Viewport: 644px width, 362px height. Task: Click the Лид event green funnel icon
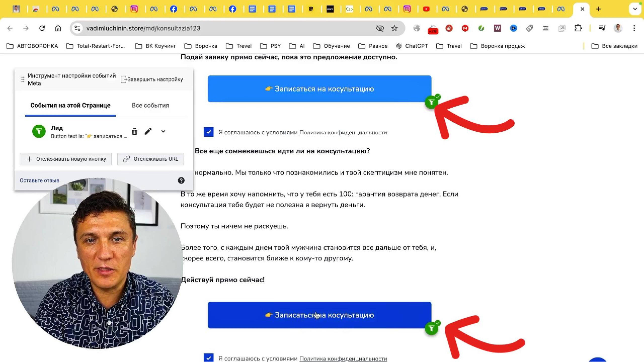point(39,131)
